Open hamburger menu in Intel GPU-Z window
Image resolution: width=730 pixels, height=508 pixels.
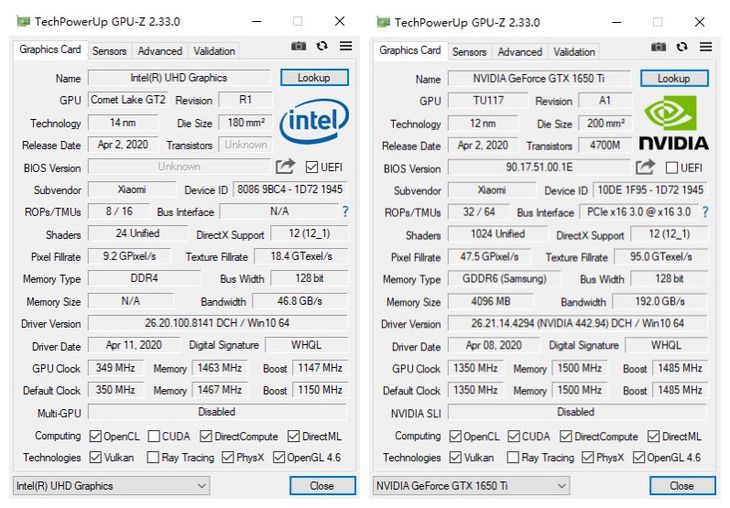(345, 46)
